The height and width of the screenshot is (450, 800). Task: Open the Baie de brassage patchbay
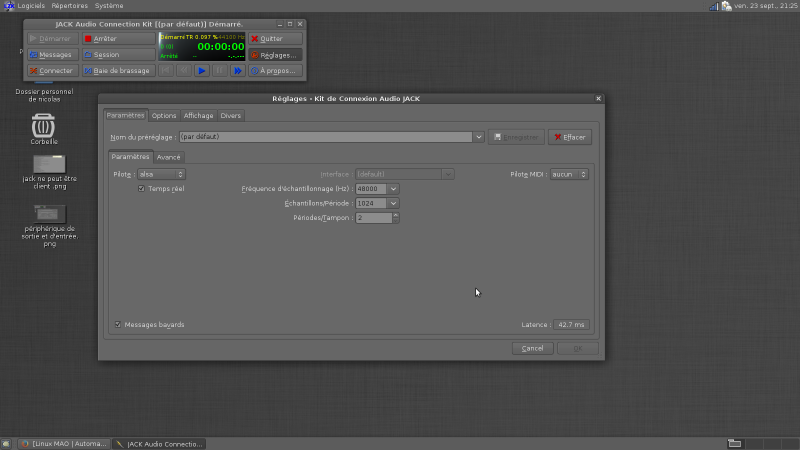click(118, 71)
